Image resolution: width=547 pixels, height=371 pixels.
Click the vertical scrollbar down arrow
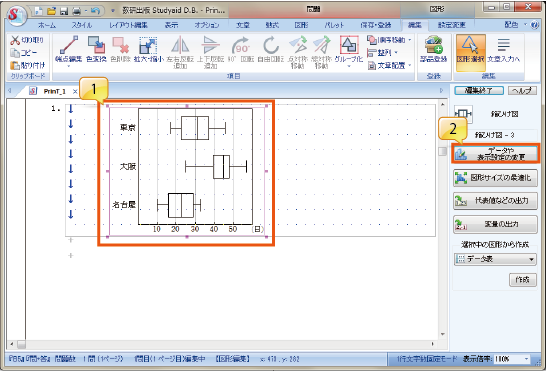pyautogui.click(x=442, y=334)
